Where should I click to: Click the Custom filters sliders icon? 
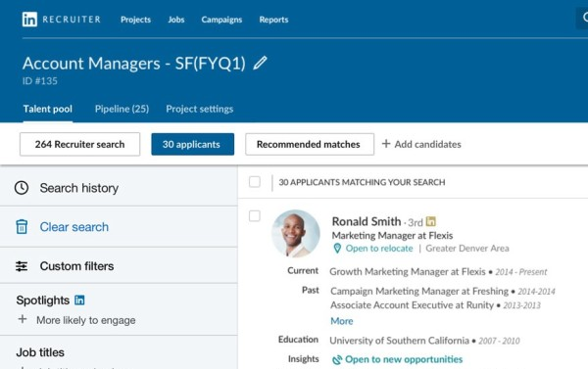point(22,266)
